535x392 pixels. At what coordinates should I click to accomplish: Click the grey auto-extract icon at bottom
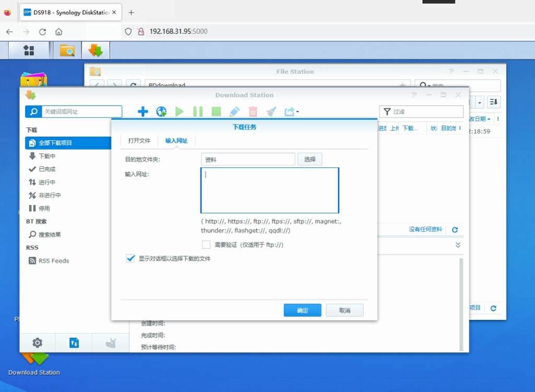point(111,342)
